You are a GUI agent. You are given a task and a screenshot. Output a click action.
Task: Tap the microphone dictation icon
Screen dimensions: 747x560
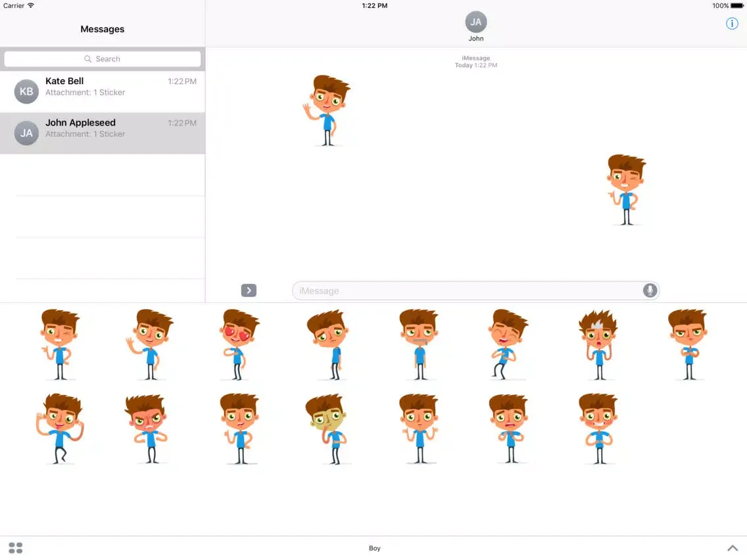650,291
